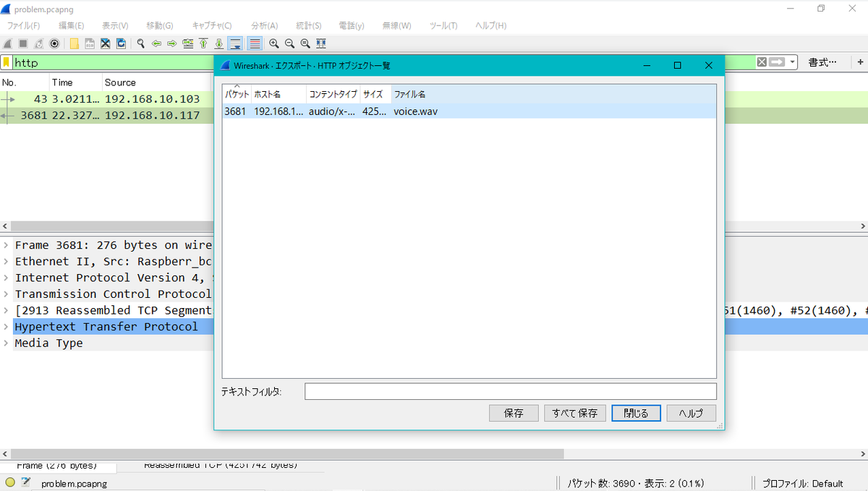Toggle auto-scroll during live capture
The width and height of the screenshot is (868, 491).
(x=235, y=43)
